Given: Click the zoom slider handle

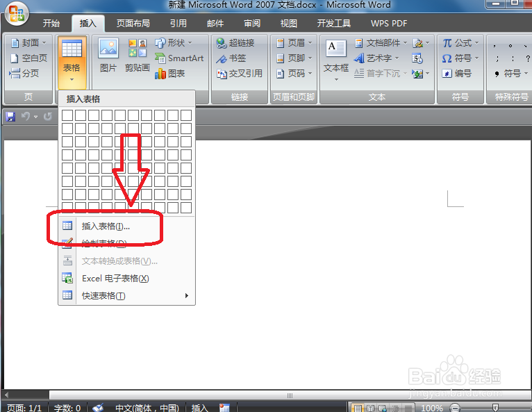Looking at the screenshot, I should (495, 408).
